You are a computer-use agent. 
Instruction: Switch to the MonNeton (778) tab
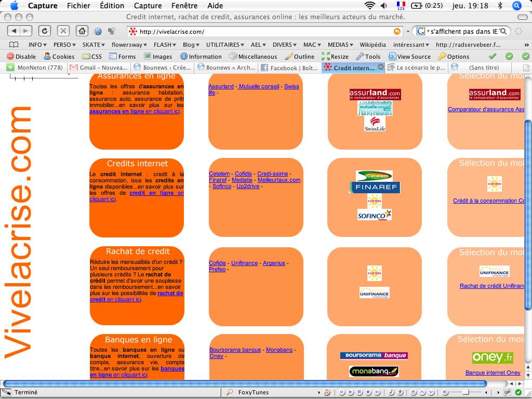pyautogui.click(x=35, y=68)
